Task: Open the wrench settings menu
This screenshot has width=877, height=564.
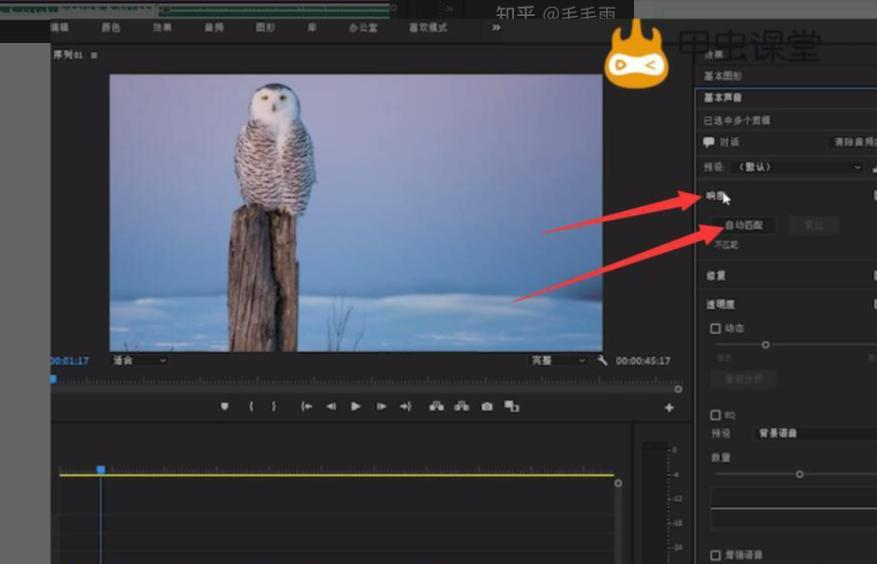Action: click(602, 360)
